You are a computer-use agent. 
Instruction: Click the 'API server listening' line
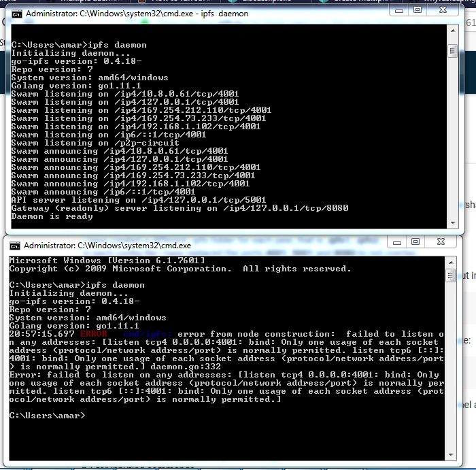[139, 200]
